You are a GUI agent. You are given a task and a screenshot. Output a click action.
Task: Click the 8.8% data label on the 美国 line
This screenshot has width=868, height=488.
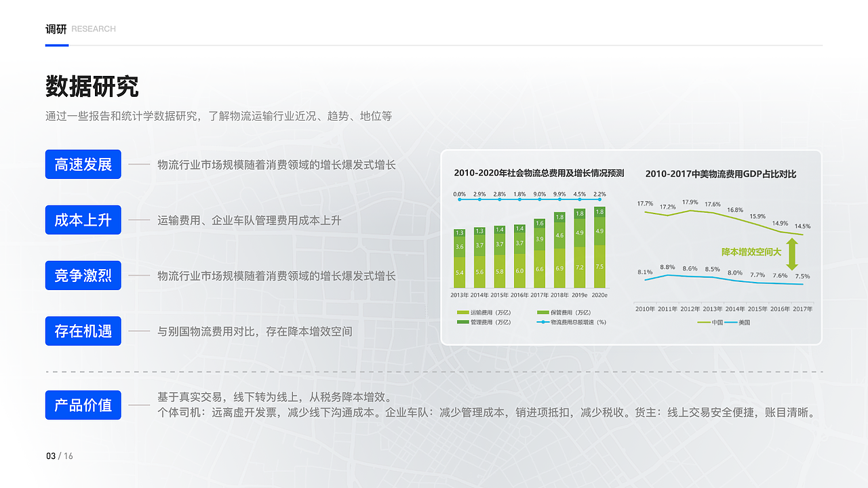(667, 267)
